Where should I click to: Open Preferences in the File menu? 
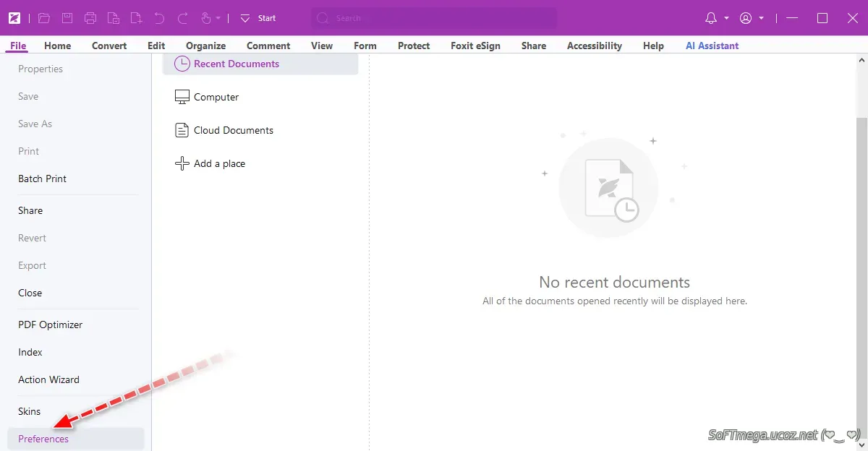[x=43, y=439]
